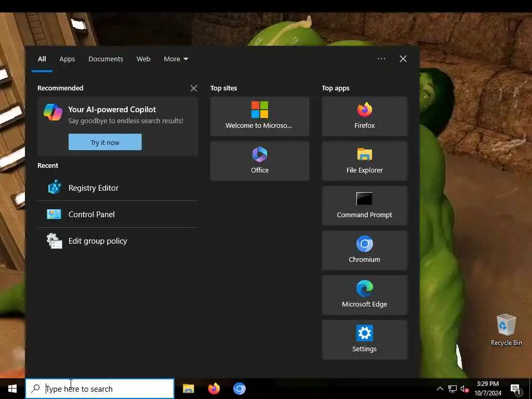Click the Copilot logo in Recommended
This screenshot has width=532, height=399.
click(x=53, y=112)
